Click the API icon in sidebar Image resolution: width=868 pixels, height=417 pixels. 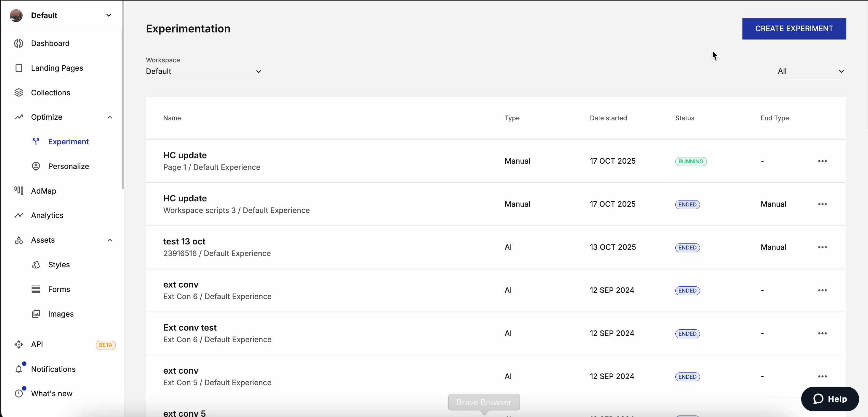tap(19, 345)
